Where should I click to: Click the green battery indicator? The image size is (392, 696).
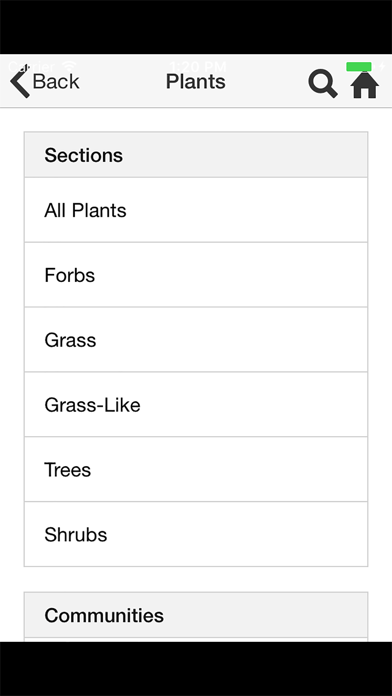click(x=359, y=67)
